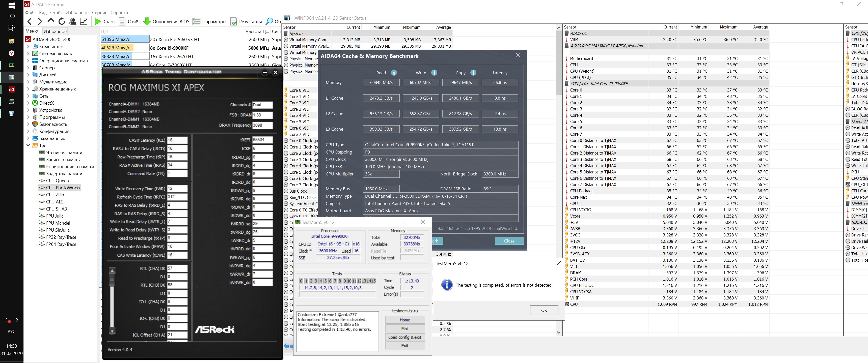The height and width of the screenshot is (363, 868).
Task: Click the info icon next to Read
Action: pyautogui.click(x=394, y=73)
